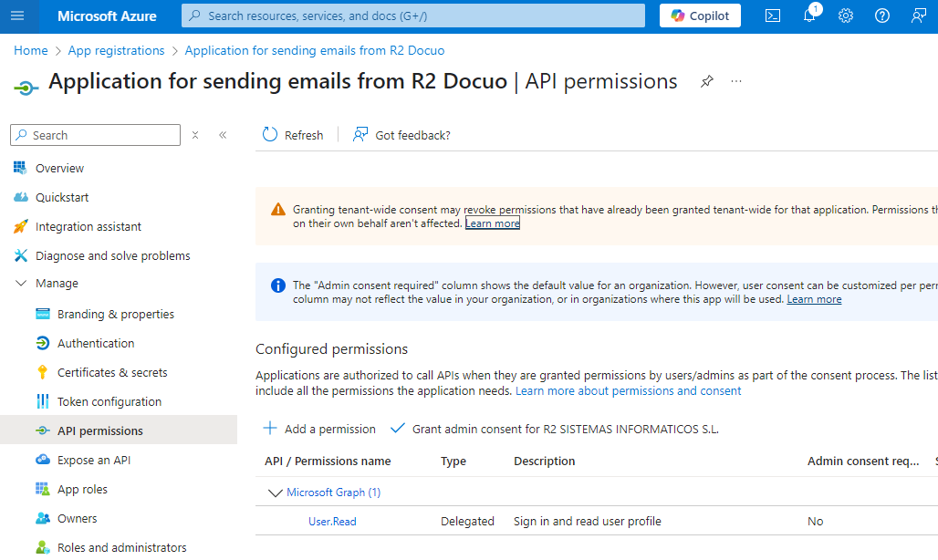938x560 pixels.
Task: Click Add a permission
Action: point(319,429)
